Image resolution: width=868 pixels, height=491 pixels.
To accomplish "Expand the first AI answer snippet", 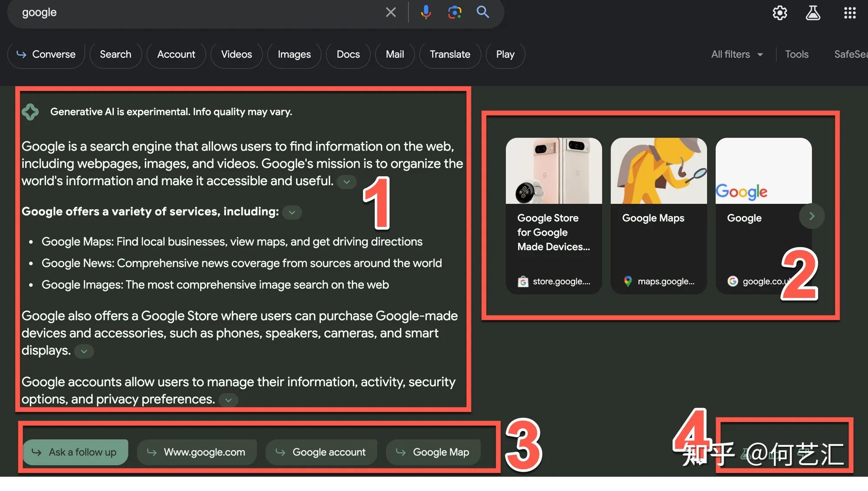I will click(x=346, y=181).
